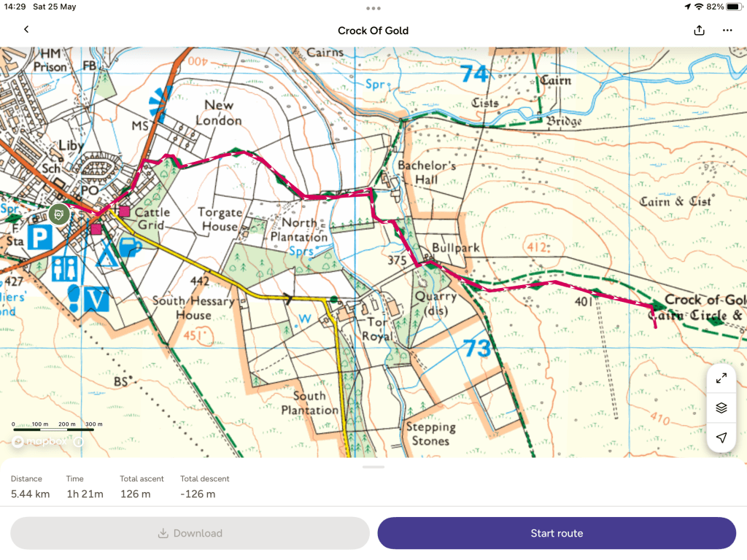Tap the Crock Of Gold title
The width and height of the screenshot is (747, 560).
pos(373,31)
